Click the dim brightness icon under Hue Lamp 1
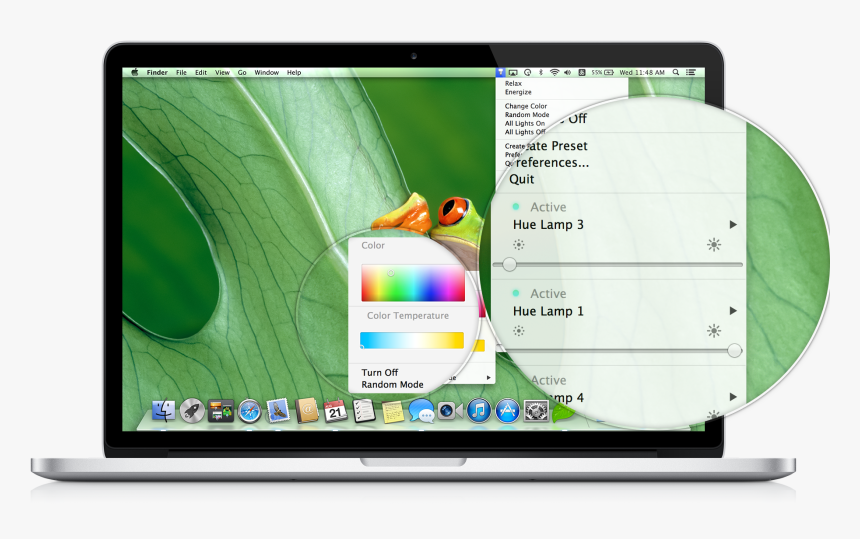The width and height of the screenshot is (860, 539). click(518, 331)
